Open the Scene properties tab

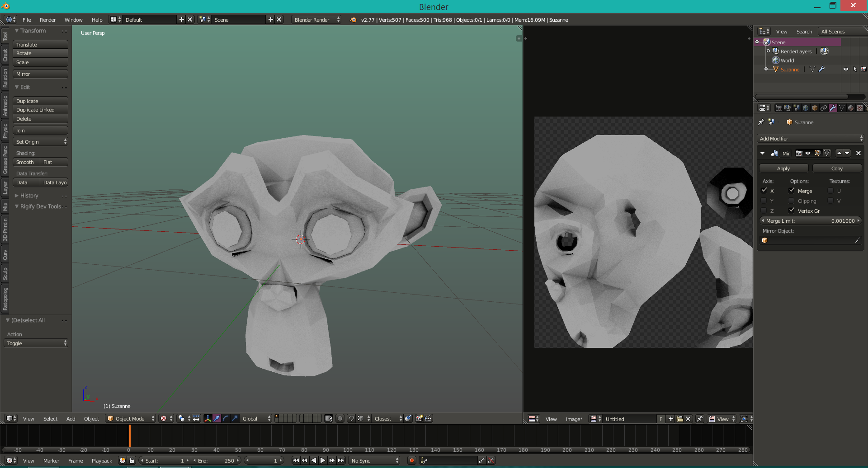click(x=797, y=108)
